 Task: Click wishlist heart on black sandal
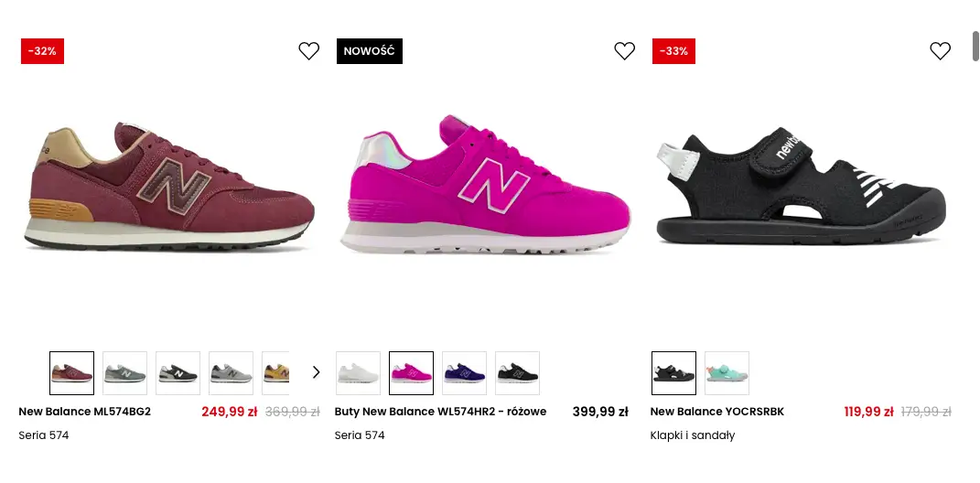pyautogui.click(x=941, y=51)
